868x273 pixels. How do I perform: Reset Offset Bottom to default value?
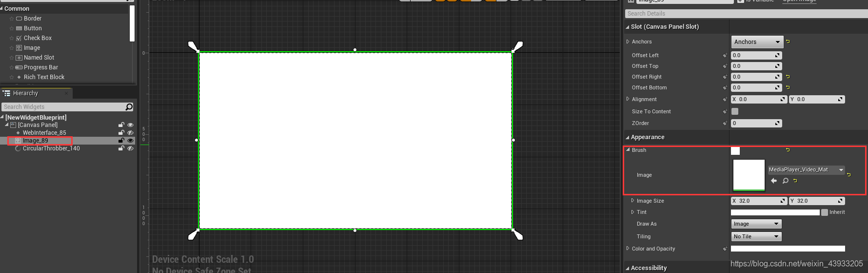click(788, 87)
